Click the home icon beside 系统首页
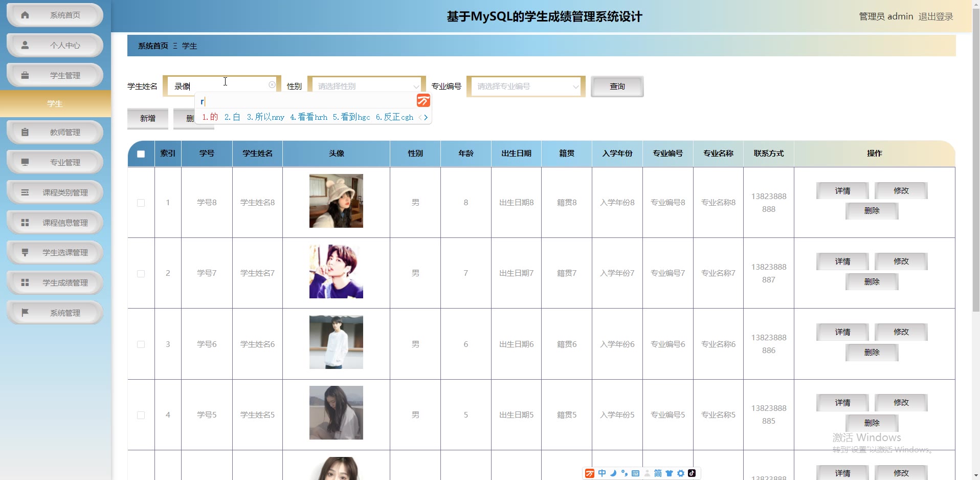The image size is (980, 480). (x=25, y=15)
